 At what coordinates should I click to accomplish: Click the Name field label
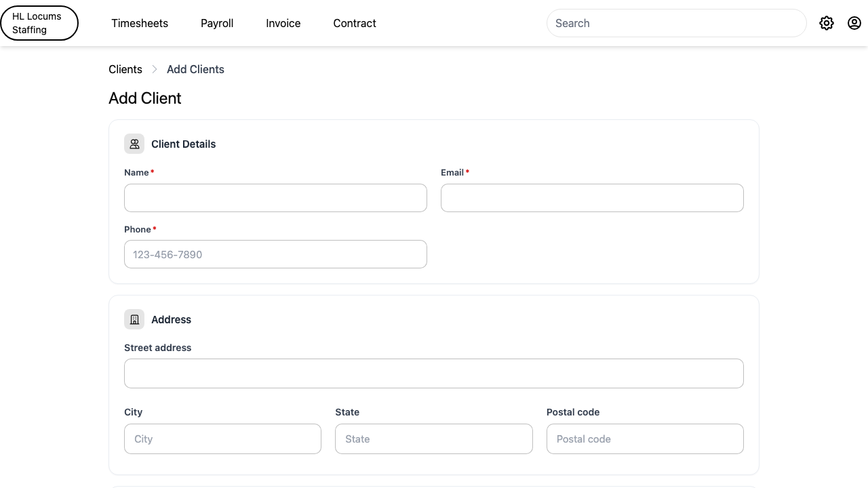coord(136,172)
